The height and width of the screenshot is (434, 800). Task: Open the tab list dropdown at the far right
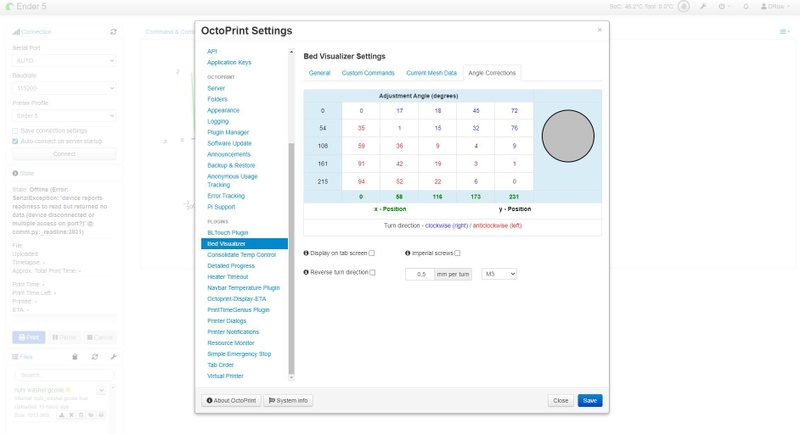click(x=785, y=32)
